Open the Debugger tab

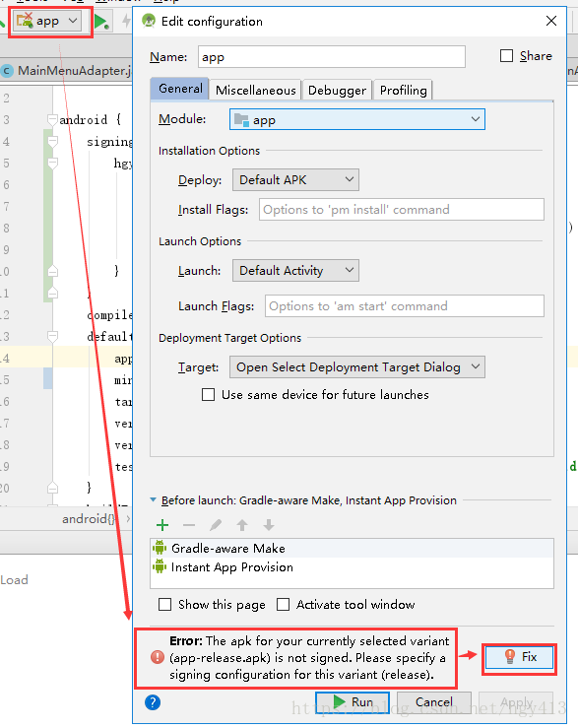(x=337, y=90)
